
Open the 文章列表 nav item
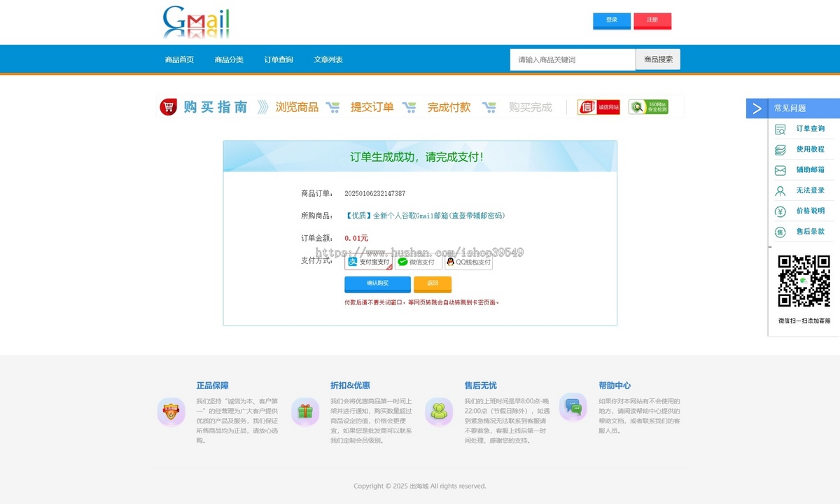pyautogui.click(x=328, y=59)
